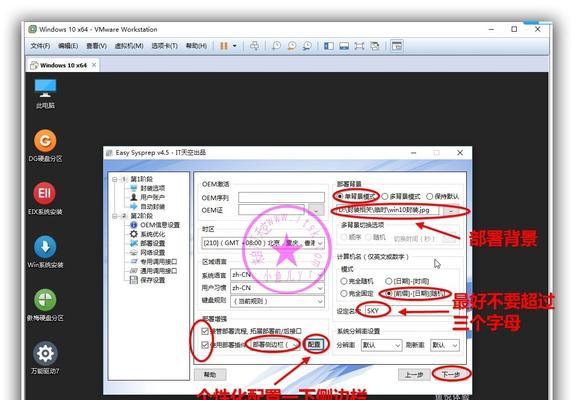Toggle the VMware library sidebar view icon
The height and width of the screenshot is (400, 574).
point(329,46)
